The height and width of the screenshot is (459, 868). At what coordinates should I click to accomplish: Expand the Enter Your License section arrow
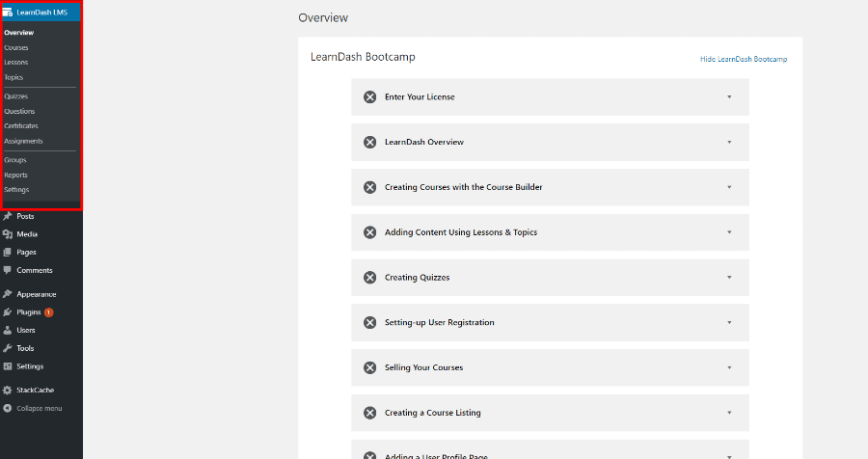point(729,96)
